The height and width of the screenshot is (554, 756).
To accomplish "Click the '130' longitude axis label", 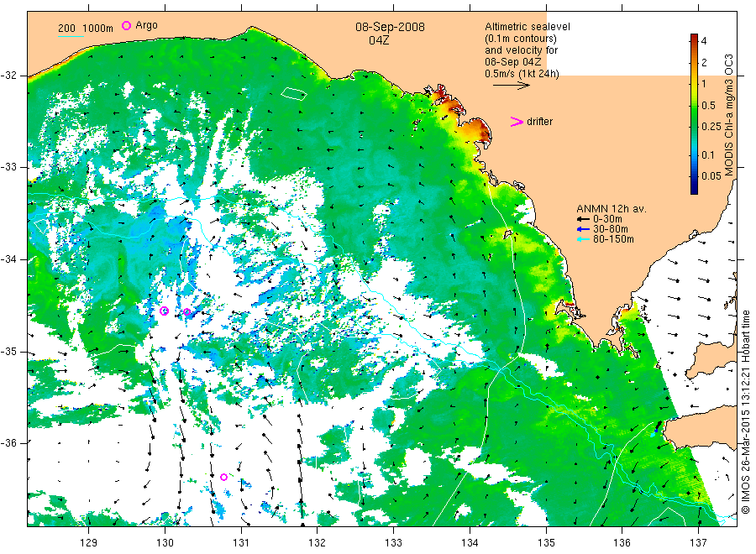I will point(165,543).
